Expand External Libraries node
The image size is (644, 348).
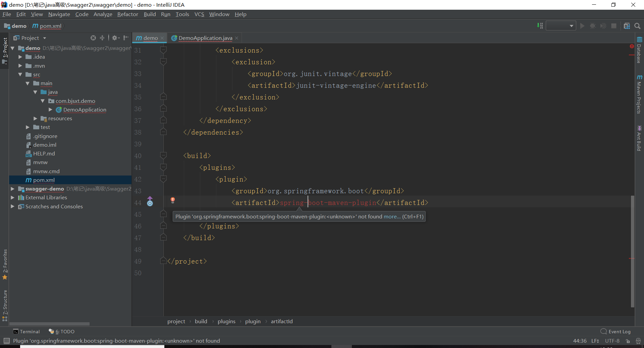[13, 198]
